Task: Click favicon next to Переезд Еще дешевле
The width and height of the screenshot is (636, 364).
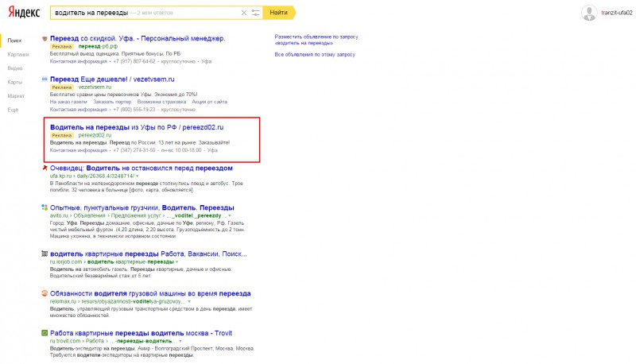Action: pyautogui.click(x=45, y=79)
